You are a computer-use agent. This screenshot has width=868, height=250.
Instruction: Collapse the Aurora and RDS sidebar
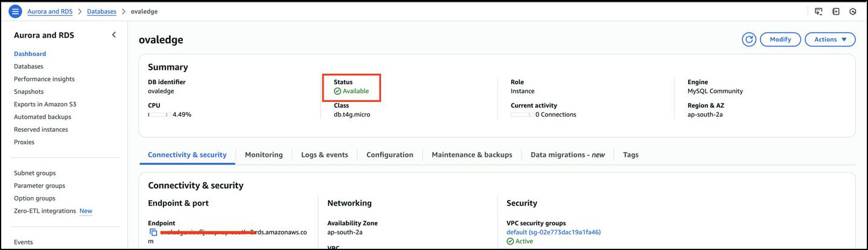coord(114,35)
